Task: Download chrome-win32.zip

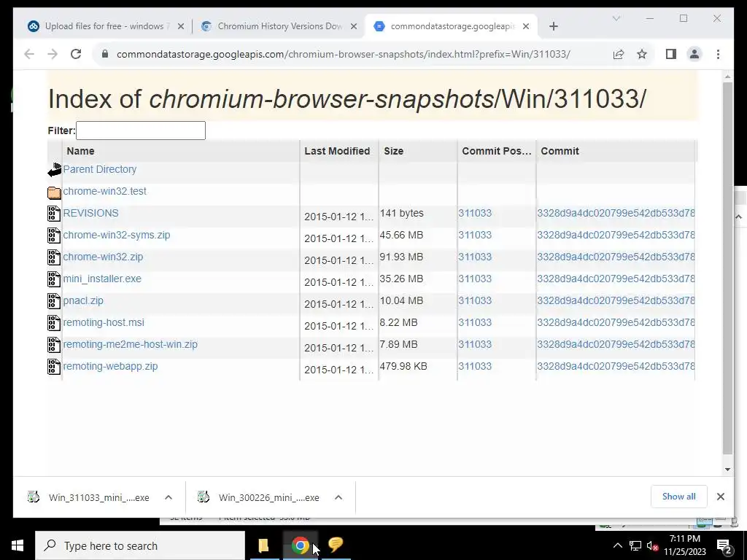Action: 103,257
